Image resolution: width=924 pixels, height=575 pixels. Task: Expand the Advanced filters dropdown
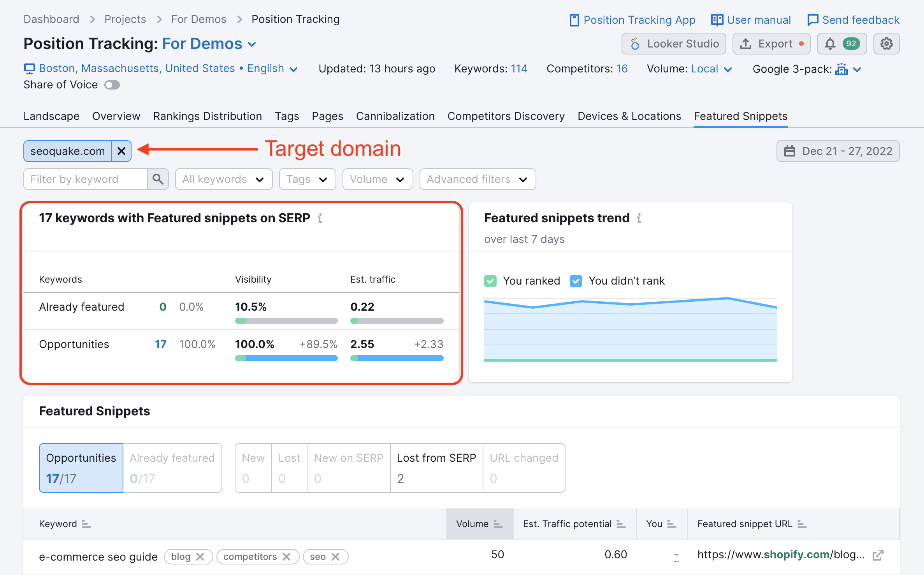pyautogui.click(x=477, y=179)
